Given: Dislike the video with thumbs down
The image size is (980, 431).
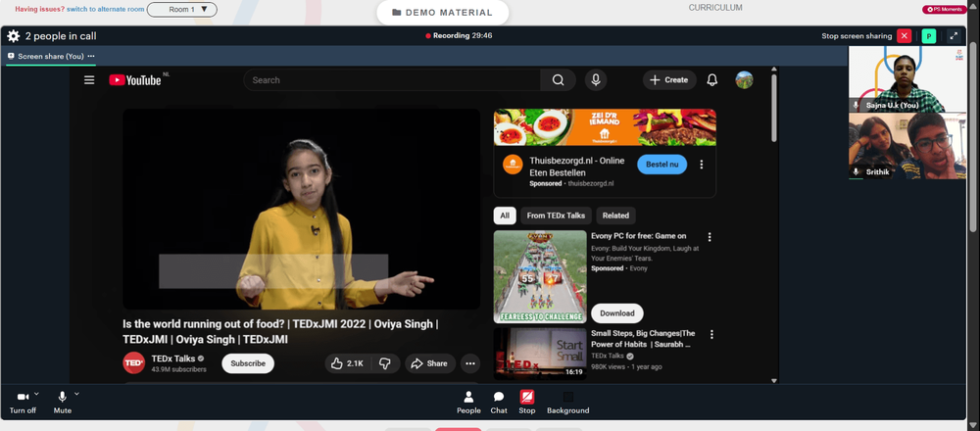Looking at the screenshot, I should [x=385, y=363].
